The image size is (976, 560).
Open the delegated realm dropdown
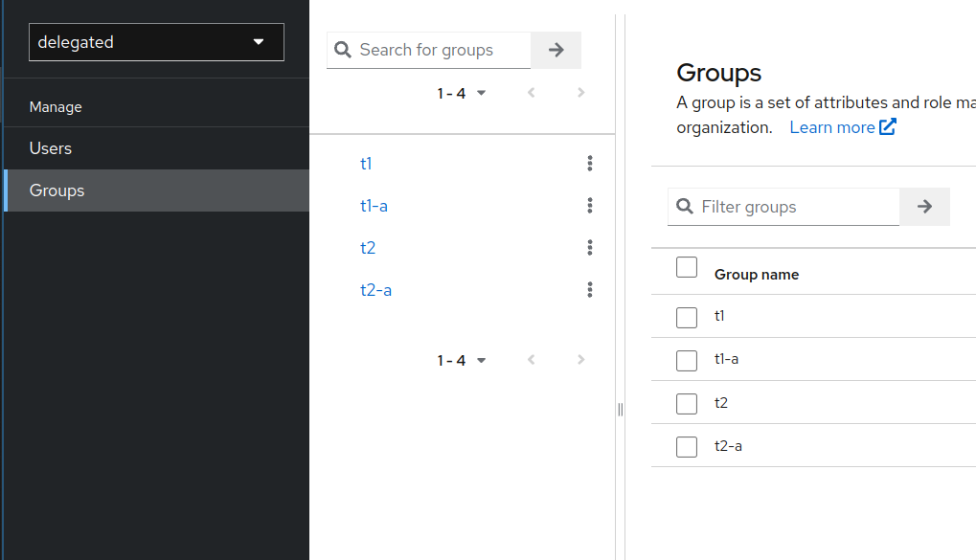(156, 42)
